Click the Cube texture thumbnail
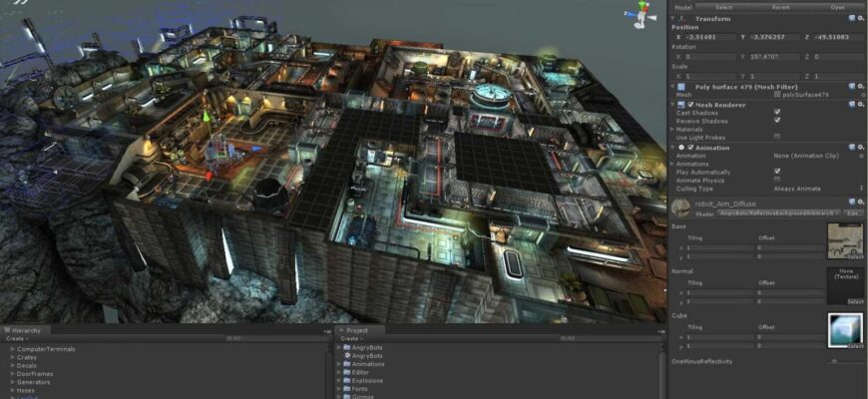This screenshot has height=399, width=868. (x=845, y=330)
